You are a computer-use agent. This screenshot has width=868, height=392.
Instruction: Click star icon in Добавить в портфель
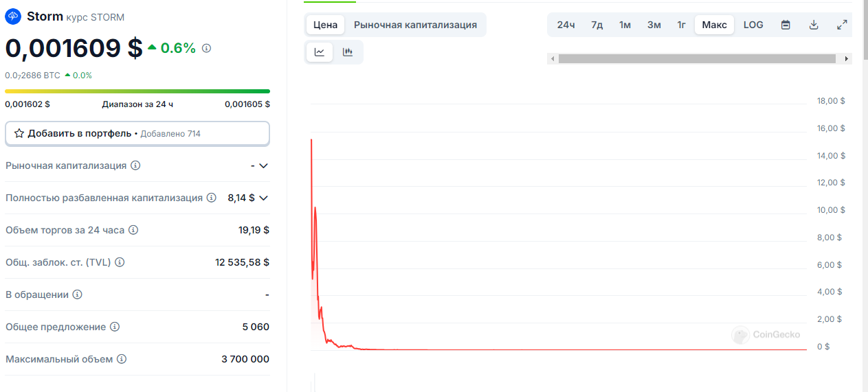tap(19, 133)
